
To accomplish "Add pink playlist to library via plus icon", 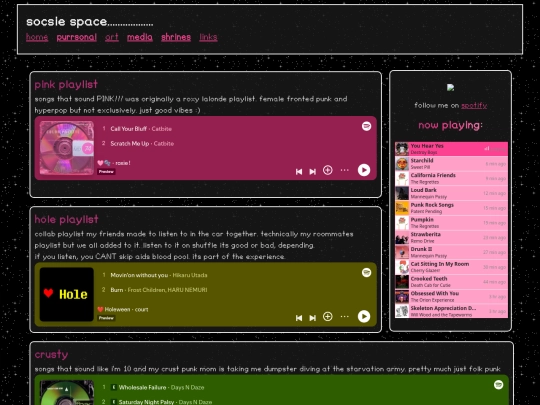I will click(x=328, y=170).
